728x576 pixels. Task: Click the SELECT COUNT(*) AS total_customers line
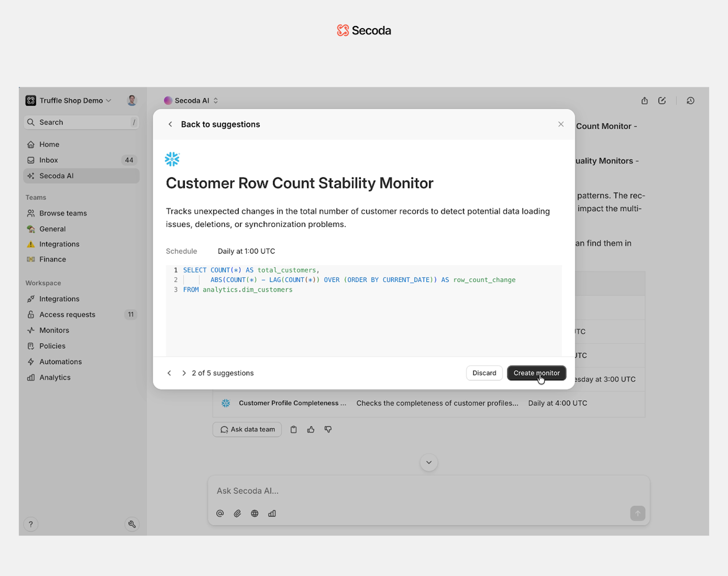[x=251, y=270]
